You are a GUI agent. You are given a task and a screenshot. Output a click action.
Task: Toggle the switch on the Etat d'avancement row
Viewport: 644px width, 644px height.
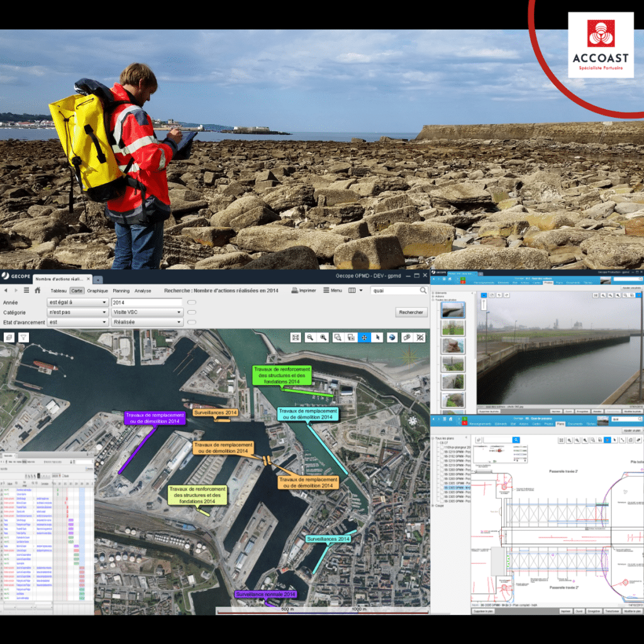tap(191, 322)
